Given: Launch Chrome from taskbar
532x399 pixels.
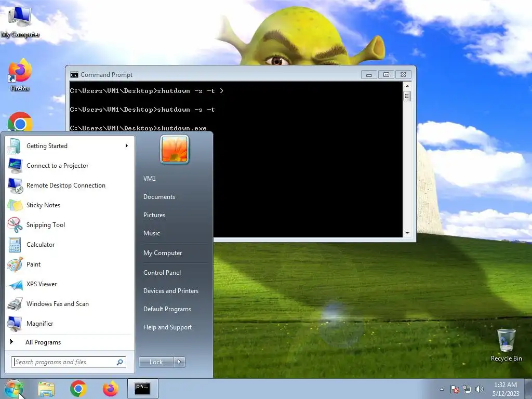Looking at the screenshot, I should (78, 389).
